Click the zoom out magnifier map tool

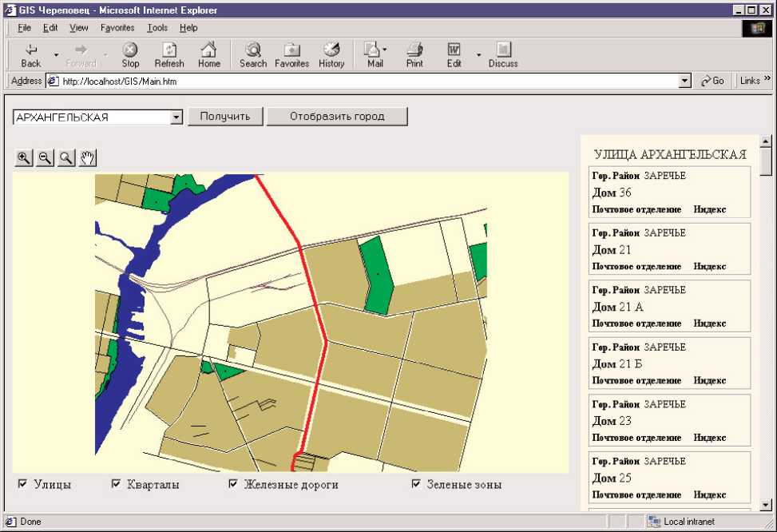(46, 158)
